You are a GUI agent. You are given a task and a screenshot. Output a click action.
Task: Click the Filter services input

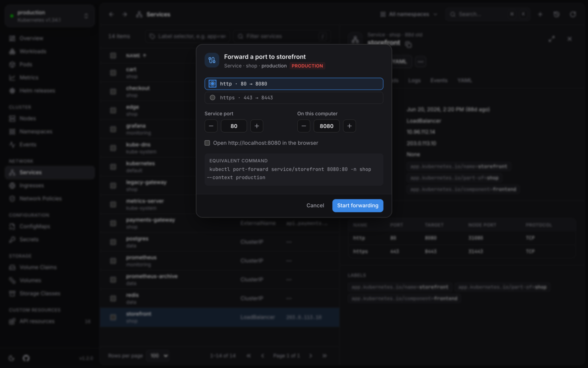(281, 36)
